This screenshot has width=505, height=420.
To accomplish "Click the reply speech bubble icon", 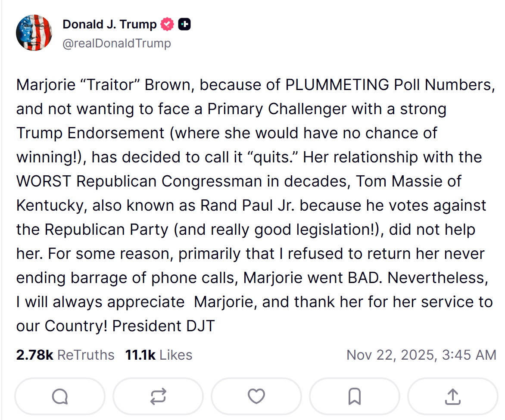I will pos(59,396).
